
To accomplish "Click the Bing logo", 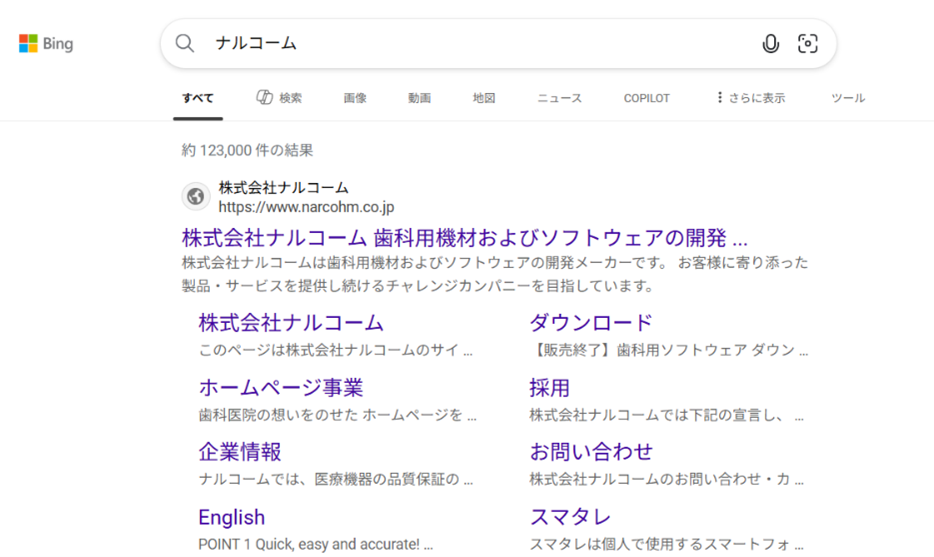I will 46,44.
